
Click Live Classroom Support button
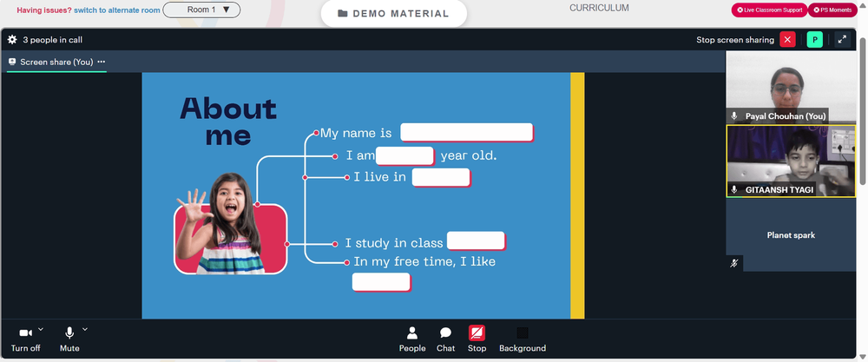click(769, 10)
